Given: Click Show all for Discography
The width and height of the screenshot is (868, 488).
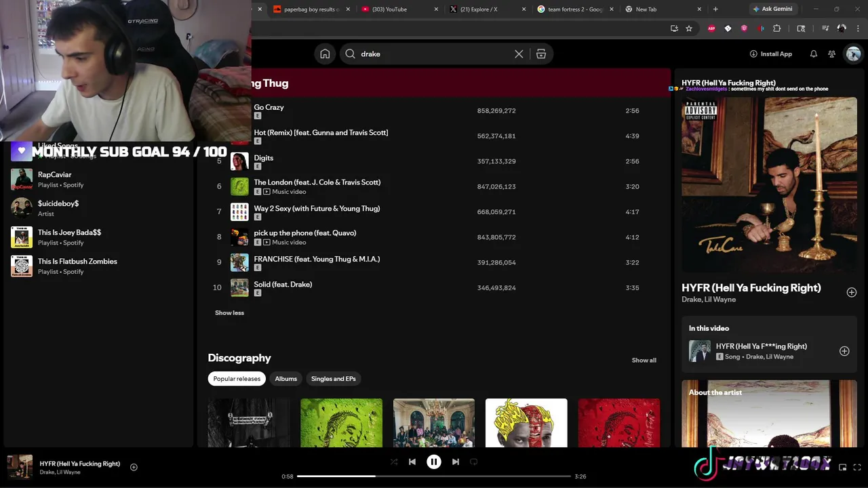Looking at the screenshot, I should pyautogui.click(x=644, y=361).
